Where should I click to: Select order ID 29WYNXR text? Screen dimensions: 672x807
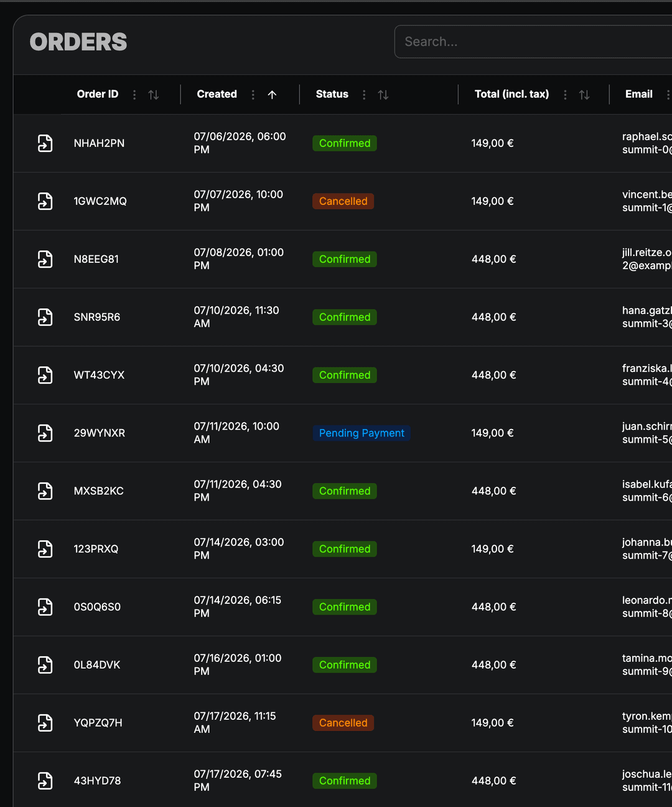(x=99, y=433)
